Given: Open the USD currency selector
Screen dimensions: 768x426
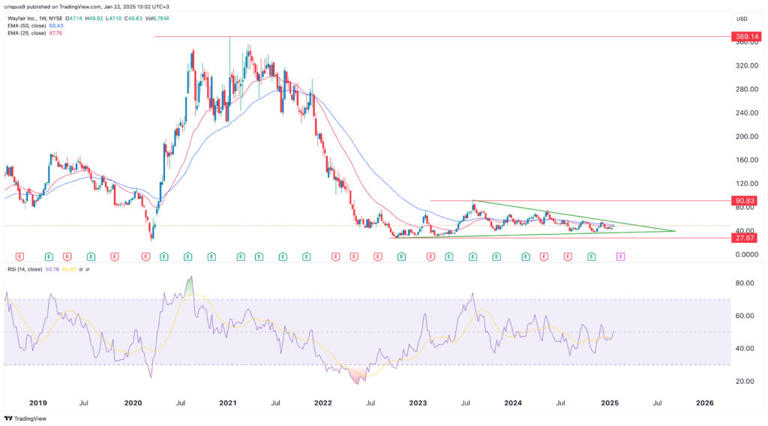Looking at the screenshot, I should [741, 18].
